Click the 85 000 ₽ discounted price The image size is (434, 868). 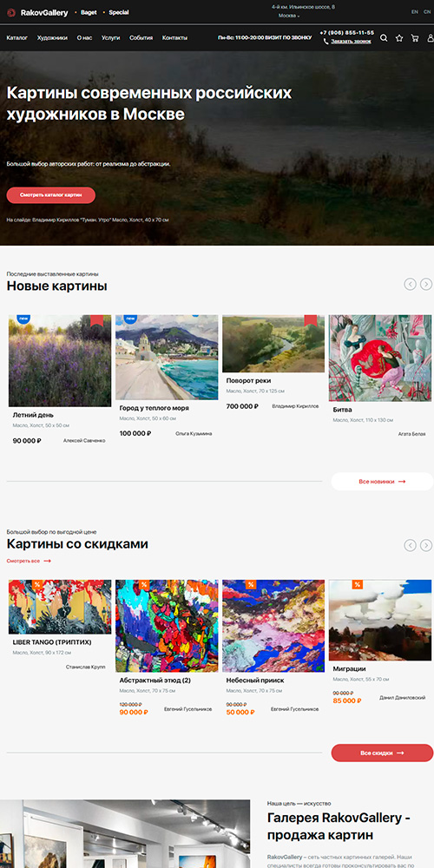point(347,700)
